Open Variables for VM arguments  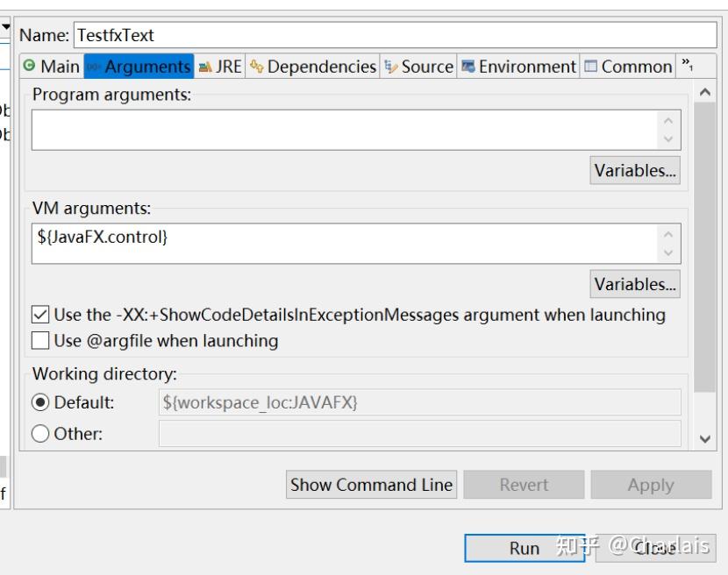635,284
